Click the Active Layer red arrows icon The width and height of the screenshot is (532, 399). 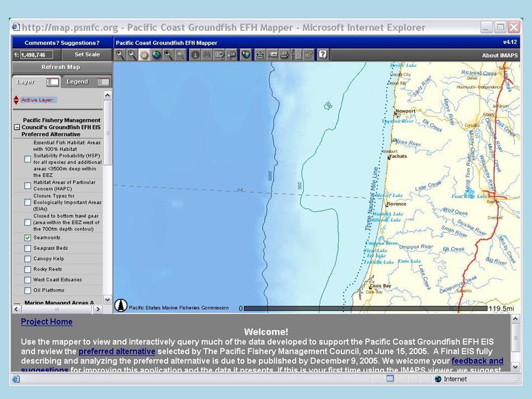pos(16,100)
